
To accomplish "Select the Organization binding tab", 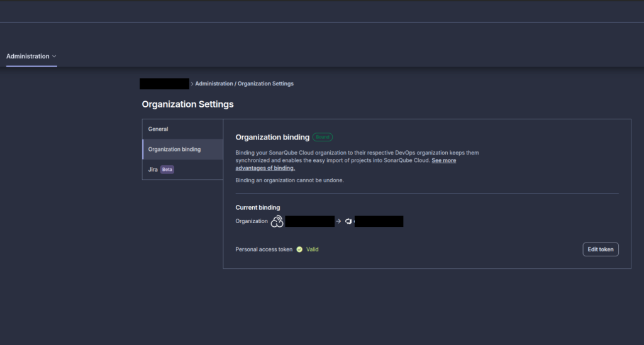I will (x=175, y=150).
